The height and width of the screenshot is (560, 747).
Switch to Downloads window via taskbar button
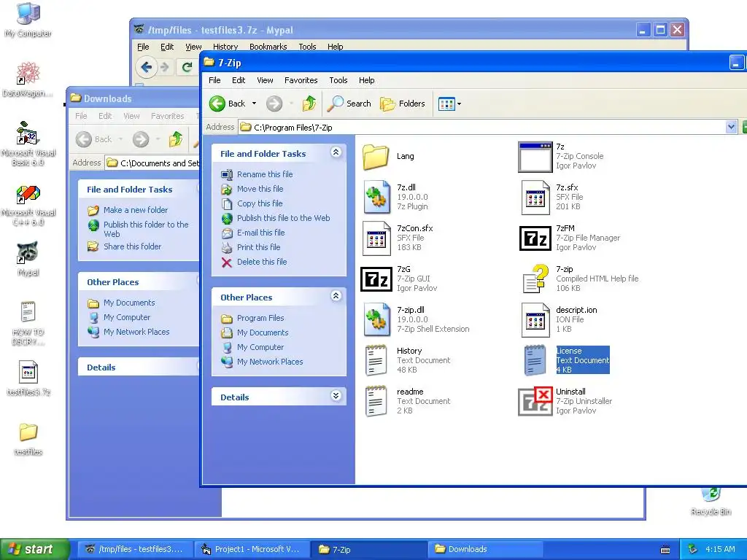click(x=485, y=549)
